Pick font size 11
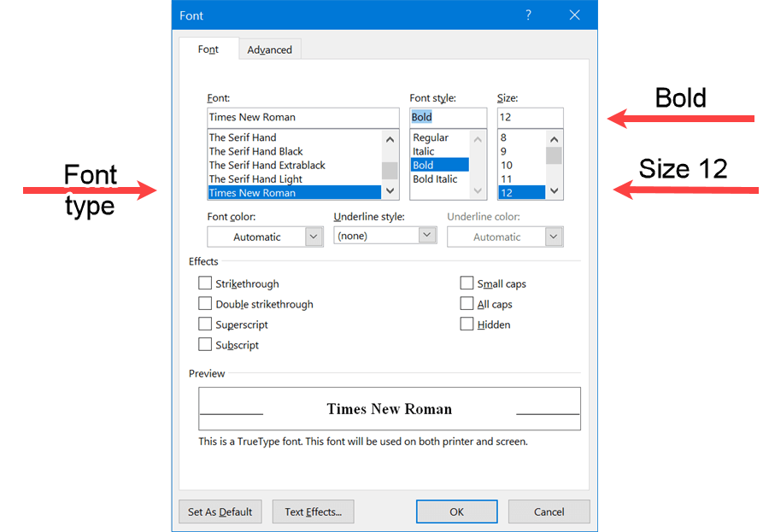The height and width of the screenshot is (532, 769). click(x=522, y=178)
